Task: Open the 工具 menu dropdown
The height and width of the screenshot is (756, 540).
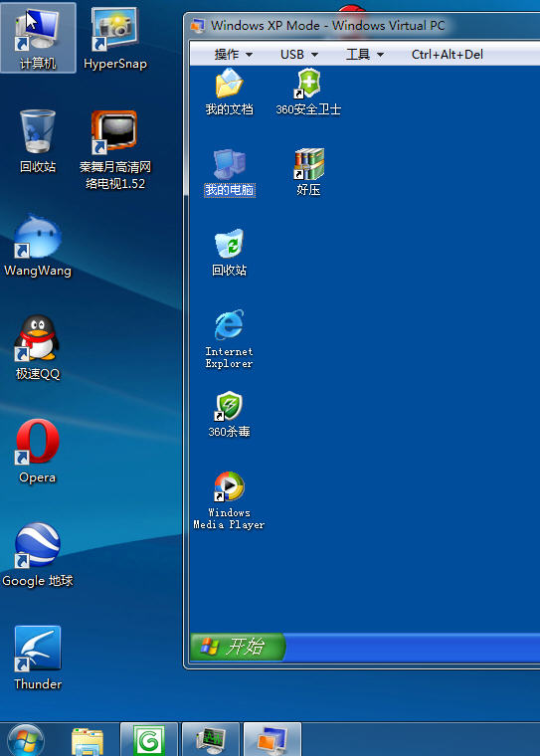Action: (365, 55)
